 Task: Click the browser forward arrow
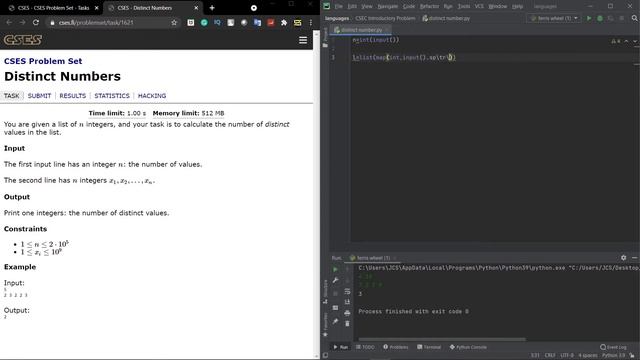coord(22,22)
